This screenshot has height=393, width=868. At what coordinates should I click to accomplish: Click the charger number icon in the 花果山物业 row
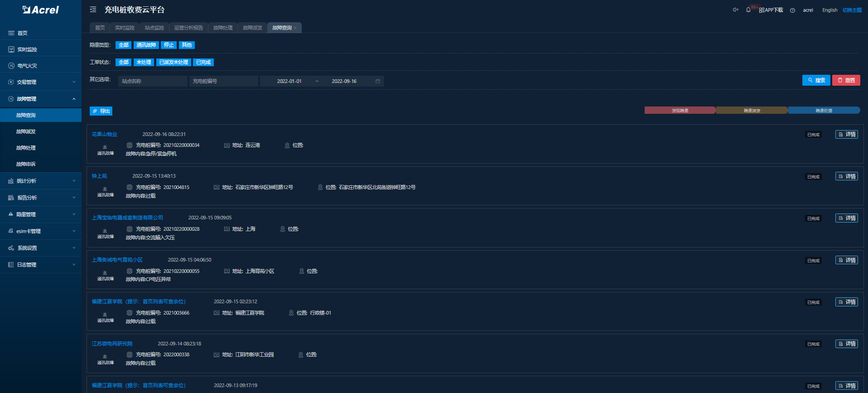tap(130, 146)
